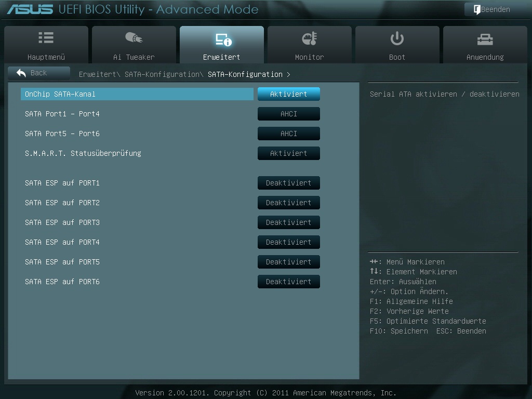Click the Hauptmenü list icon
Image resolution: width=532 pixels, height=399 pixels.
coord(46,37)
